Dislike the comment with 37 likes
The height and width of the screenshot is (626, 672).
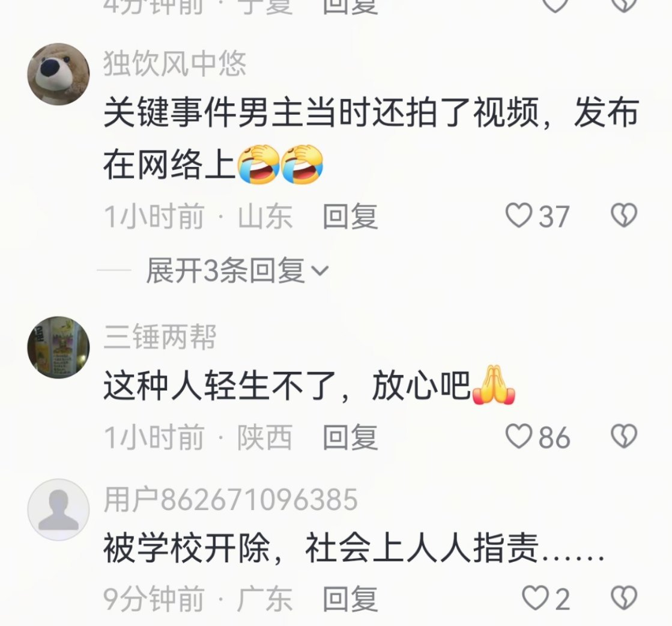click(x=624, y=215)
